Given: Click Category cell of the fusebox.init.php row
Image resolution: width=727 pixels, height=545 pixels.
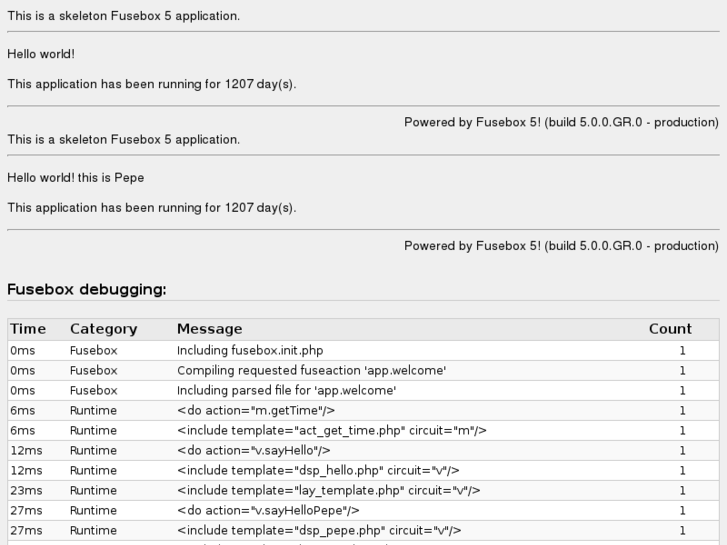Looking at the screenshot, I should (x=93, y=351).
